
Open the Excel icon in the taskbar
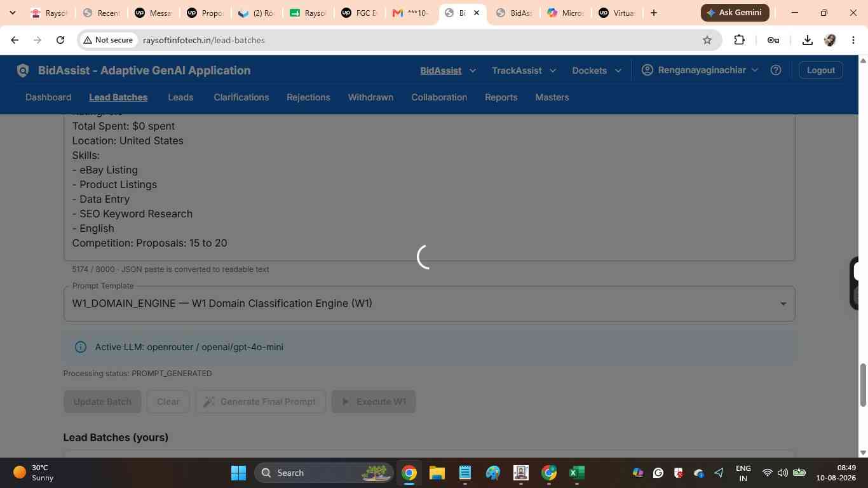click(576, 473)
